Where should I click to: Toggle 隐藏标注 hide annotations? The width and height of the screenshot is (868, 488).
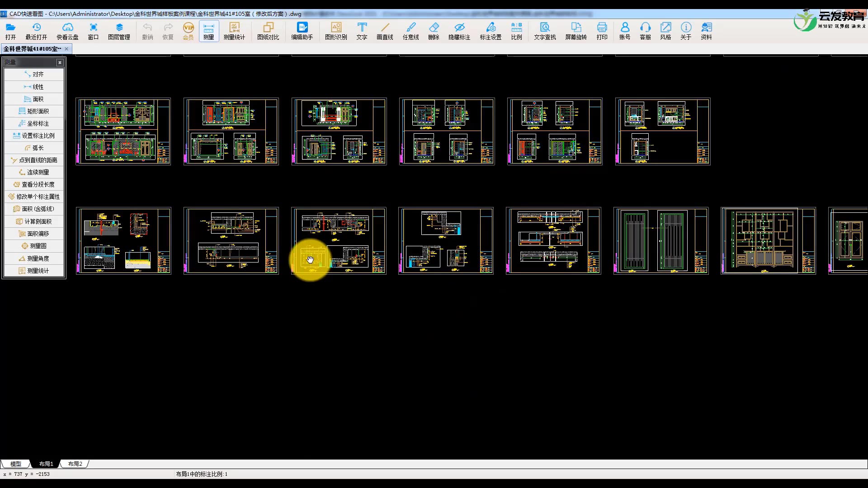(x=459, y=31)
